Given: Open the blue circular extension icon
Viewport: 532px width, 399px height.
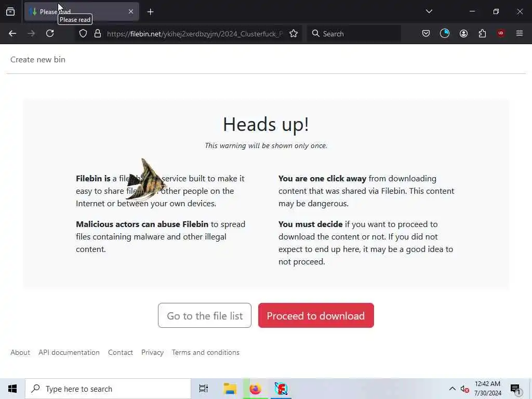Looking at the screenshot, I should coord(445,34).
